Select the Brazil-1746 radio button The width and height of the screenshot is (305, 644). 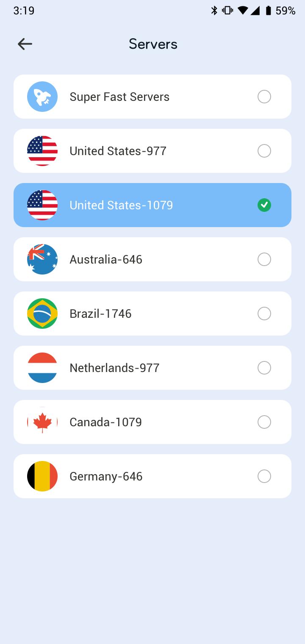click(264, 314)
